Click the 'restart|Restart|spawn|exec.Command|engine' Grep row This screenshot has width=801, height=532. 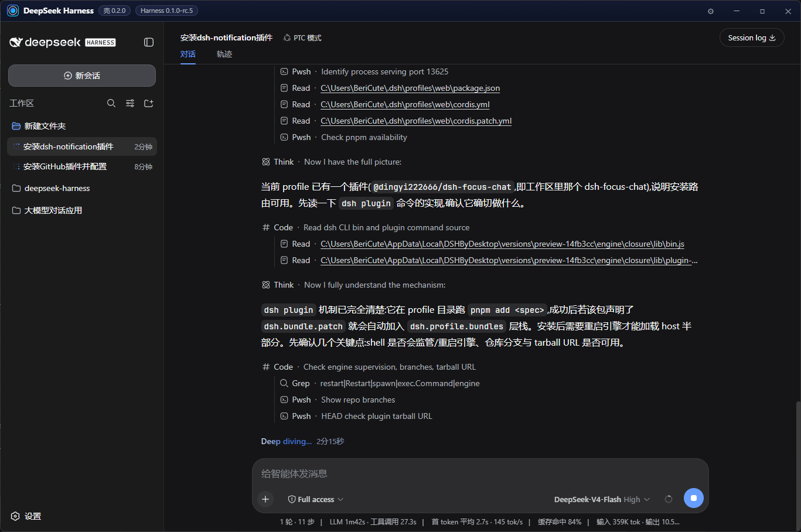pyautogui.click(x=380, y=383)
